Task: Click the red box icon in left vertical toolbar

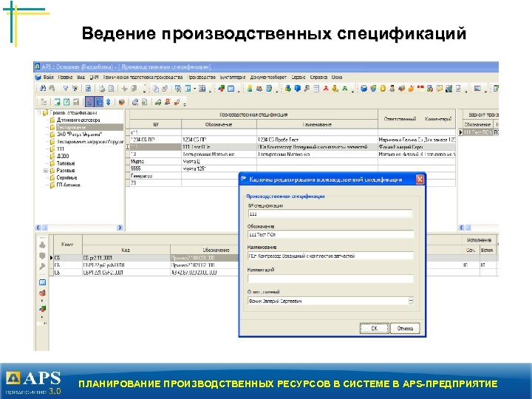Action: (x=42, y=293)
